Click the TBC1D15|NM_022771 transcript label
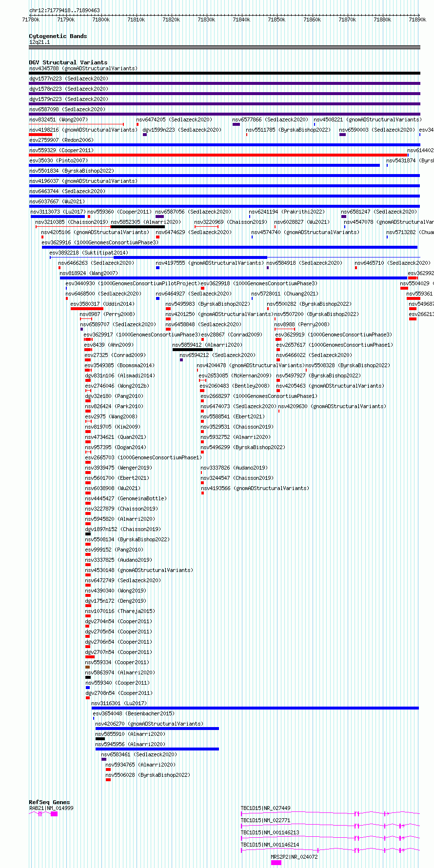 pos(265,820)
